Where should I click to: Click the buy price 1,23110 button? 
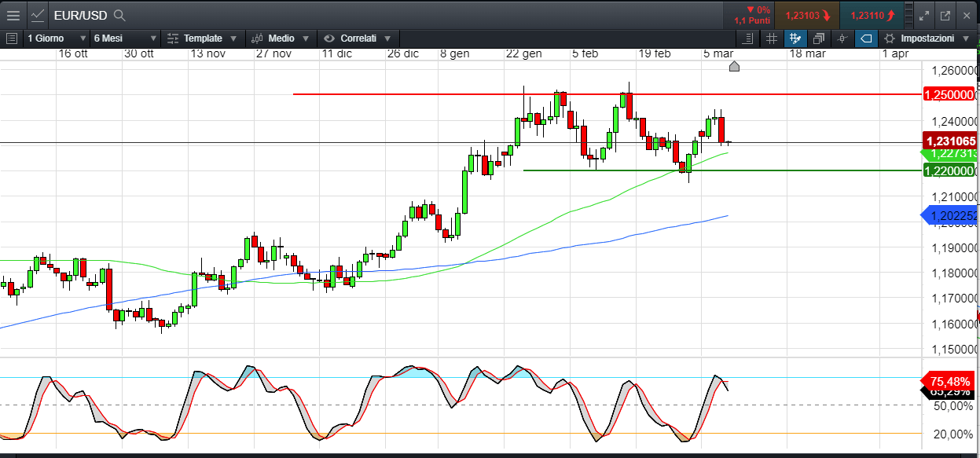click(x=872, y=15)
